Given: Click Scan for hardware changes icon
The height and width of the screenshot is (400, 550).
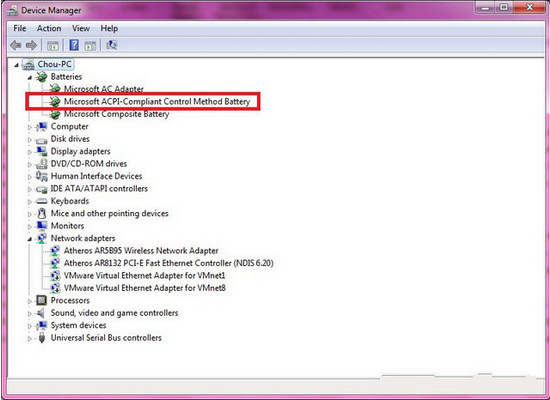Looking at the screenshot, I should tap(112, 45).
